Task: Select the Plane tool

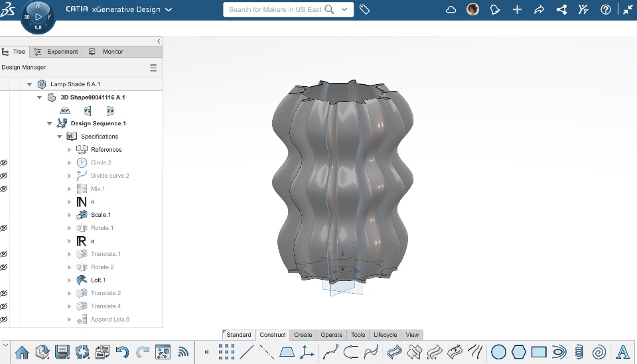Action: tap(287, 352)
